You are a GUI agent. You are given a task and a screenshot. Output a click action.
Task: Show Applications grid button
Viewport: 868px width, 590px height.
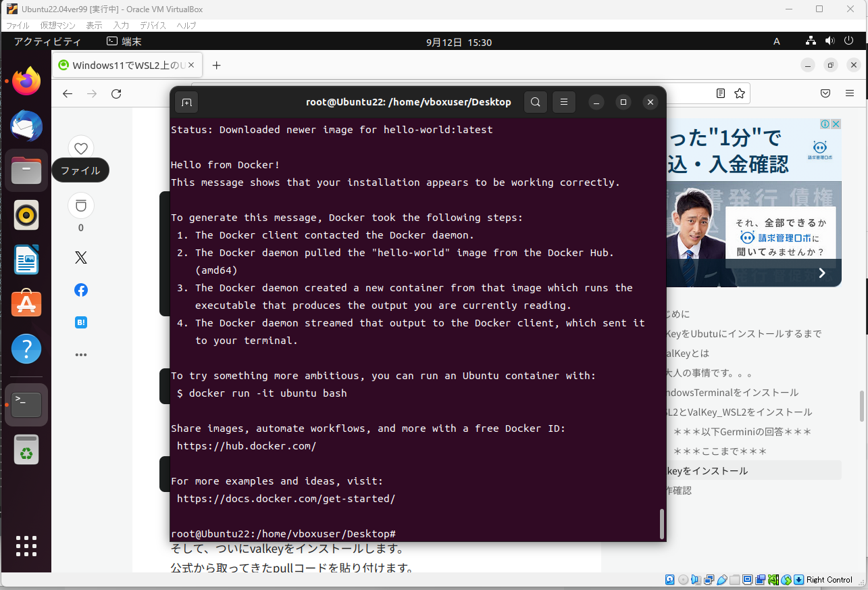click(26, 546)
